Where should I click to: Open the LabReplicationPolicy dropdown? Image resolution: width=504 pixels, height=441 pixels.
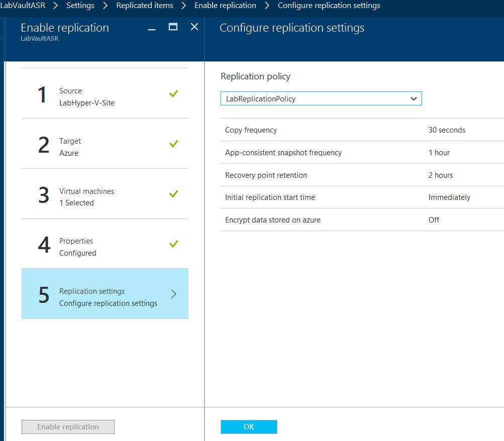pyautogui.click(x=321, y=99)
